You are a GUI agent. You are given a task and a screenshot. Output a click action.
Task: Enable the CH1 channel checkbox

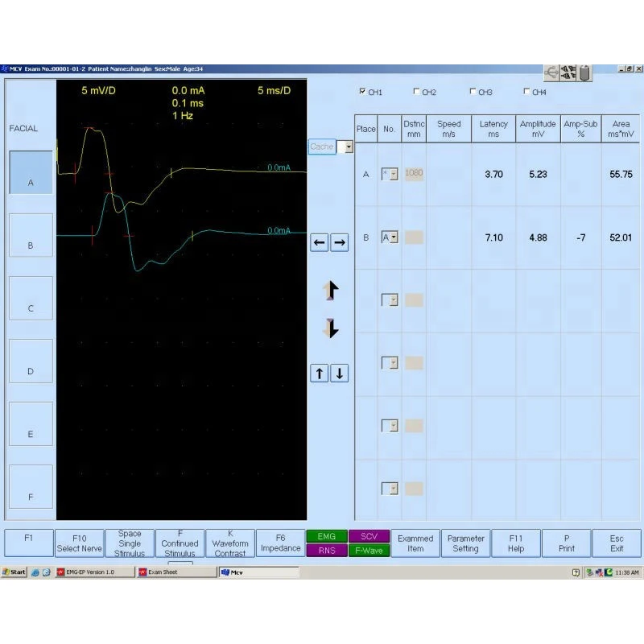point(362,91)
